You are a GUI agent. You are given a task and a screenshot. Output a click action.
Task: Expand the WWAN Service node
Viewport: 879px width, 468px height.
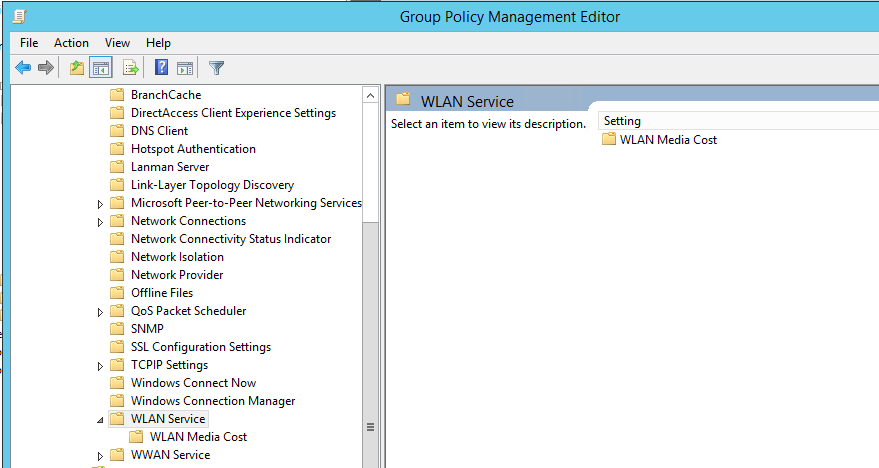click(100, 456)
